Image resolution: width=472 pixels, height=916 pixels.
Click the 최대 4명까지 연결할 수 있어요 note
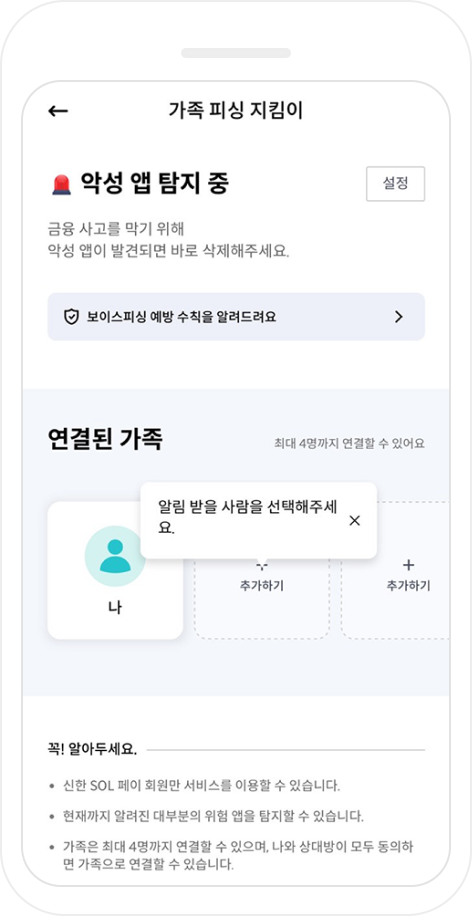click(349, 443)
